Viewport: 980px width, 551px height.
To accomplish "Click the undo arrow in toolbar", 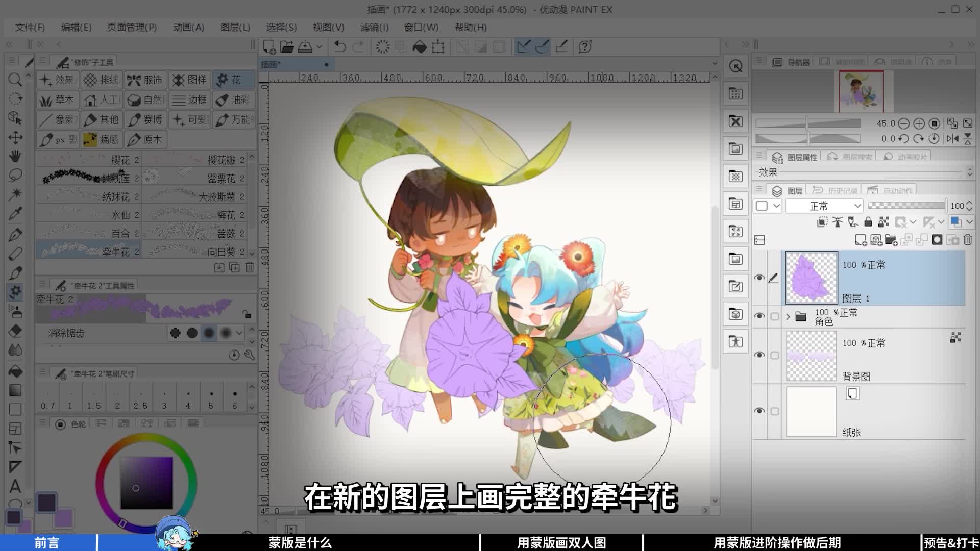I will tap(339, 47).
